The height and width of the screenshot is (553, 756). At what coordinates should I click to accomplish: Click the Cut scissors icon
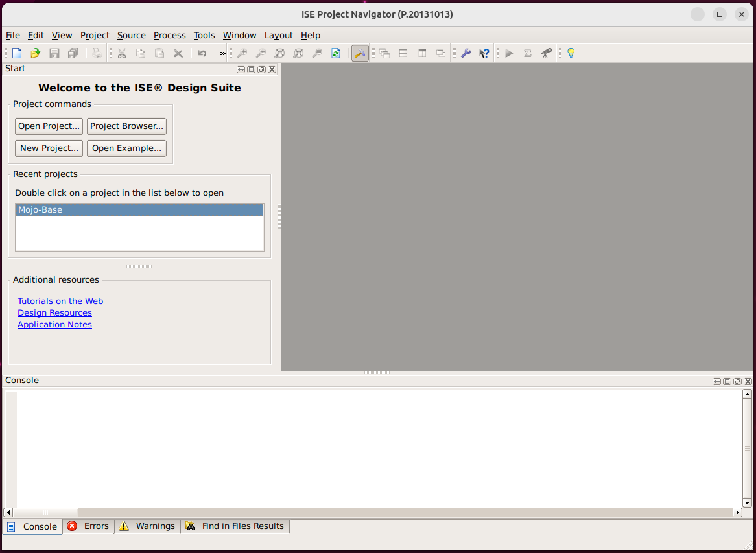point(122,53)
